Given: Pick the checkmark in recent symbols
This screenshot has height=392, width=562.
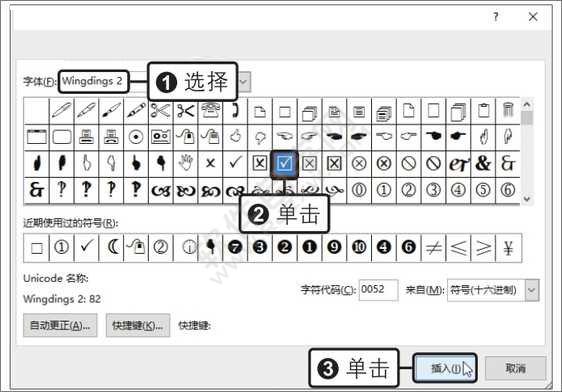Looking at the screenshot, I should [x=86, y=247].
